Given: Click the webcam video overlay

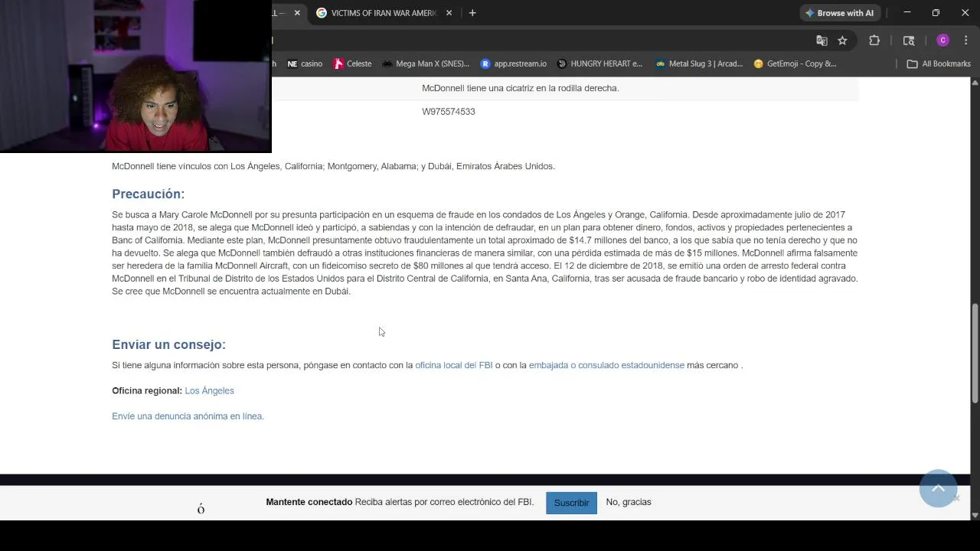Looking at the screenshot, I should [x=136, y=77].
